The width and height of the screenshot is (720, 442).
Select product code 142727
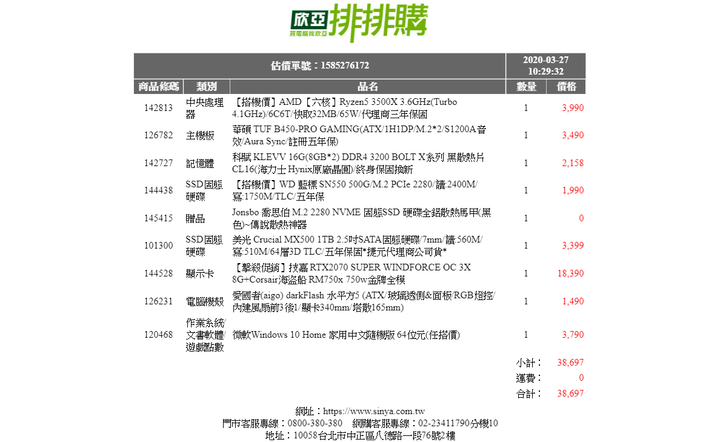point(158,163)
